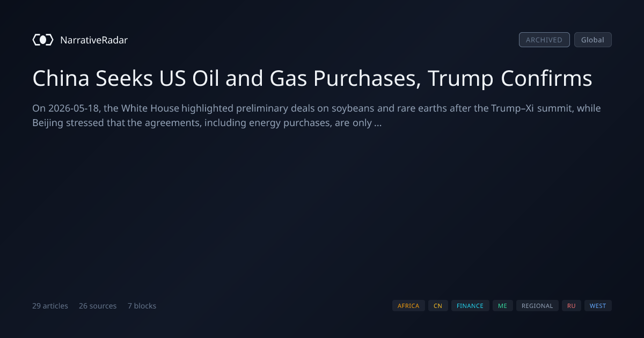Image resolution: width=644 pixels, height=338 pixels.
Task: Select the FINANCE tag
Action: tap(470, 306)
